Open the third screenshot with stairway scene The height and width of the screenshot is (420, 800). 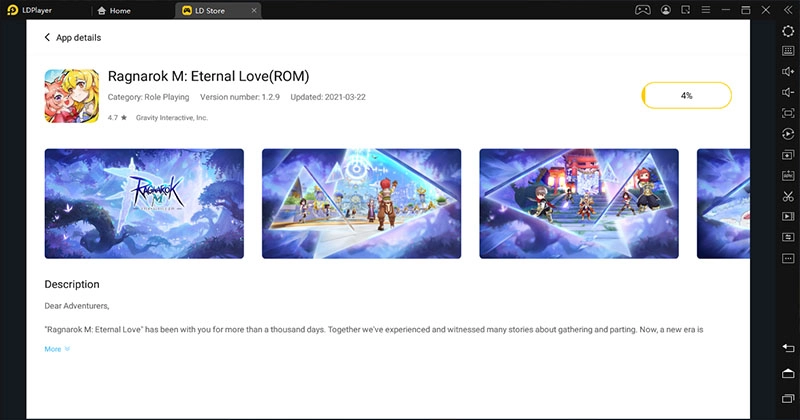coord(579,204)
